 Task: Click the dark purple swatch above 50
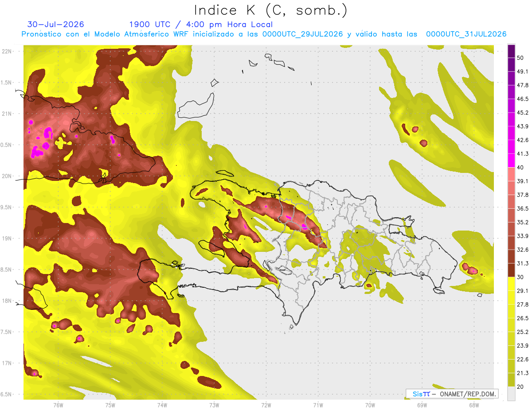[x=512, y=51]
